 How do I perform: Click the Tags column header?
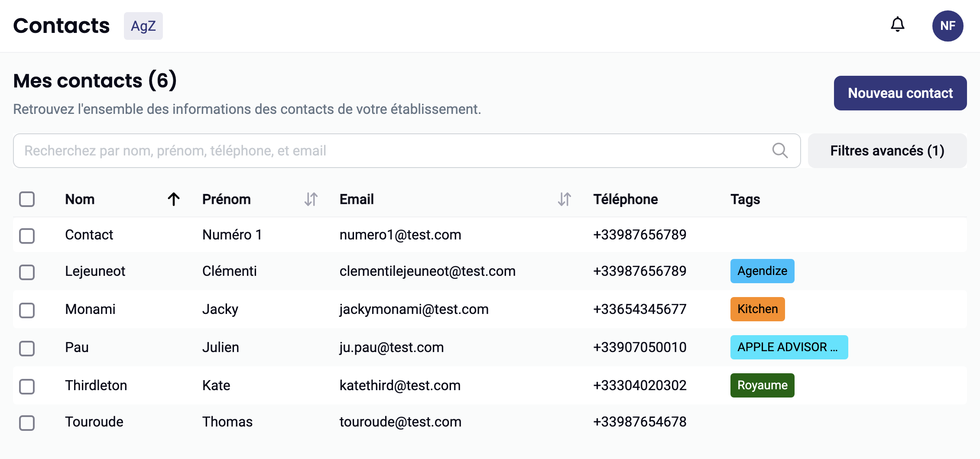[x=745, y=199]
